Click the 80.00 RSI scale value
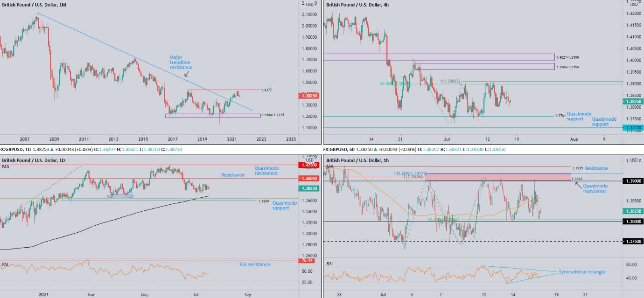644x298 pixels. pos(632,265)
